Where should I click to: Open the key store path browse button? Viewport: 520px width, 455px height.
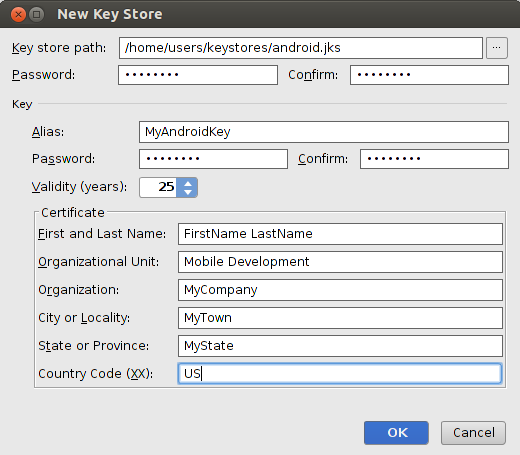pos(497,48)
